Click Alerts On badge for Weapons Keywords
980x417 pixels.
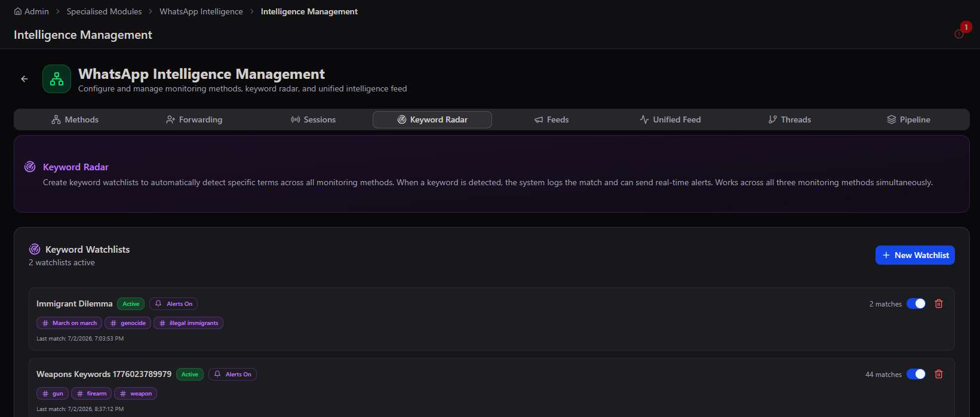(x=232, y=375)
